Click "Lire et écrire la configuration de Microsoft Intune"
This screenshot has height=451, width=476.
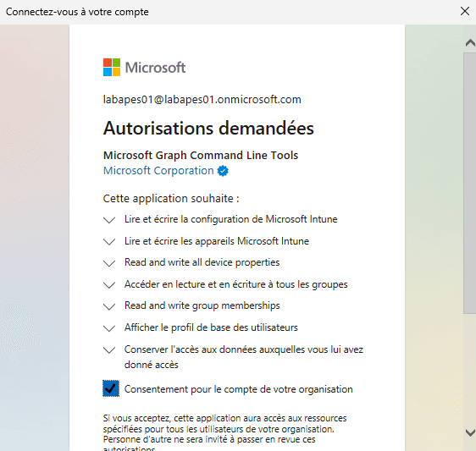click(x=231, y=219)
